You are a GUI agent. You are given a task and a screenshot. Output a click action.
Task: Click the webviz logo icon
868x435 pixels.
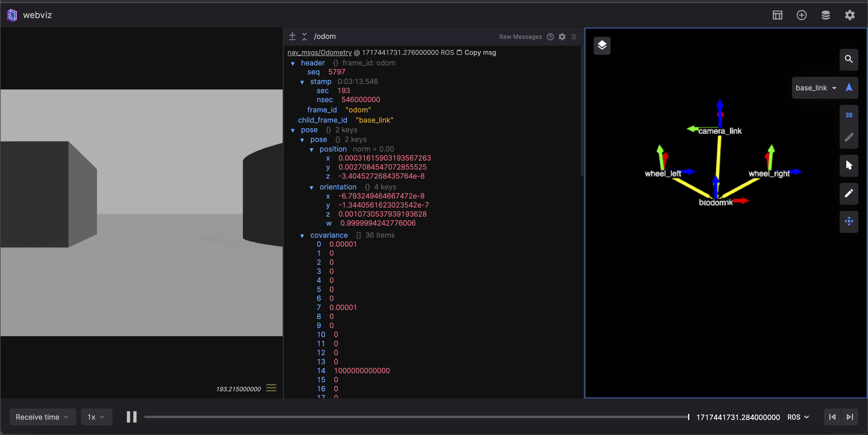coord(12,15)
